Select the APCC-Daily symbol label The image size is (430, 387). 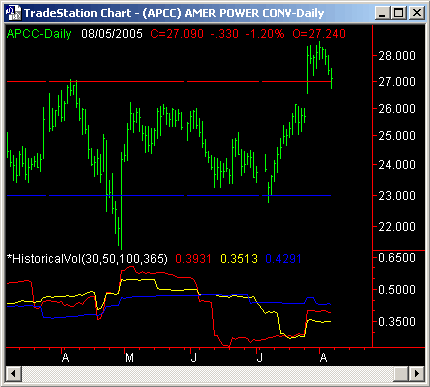tap(39, 34)
